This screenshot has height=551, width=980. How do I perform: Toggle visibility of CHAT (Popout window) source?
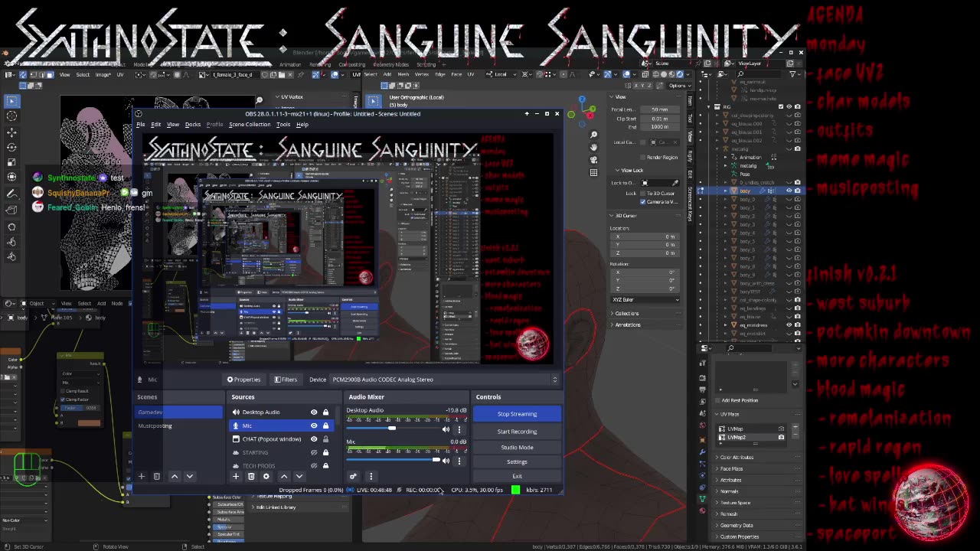click(314, 439)
